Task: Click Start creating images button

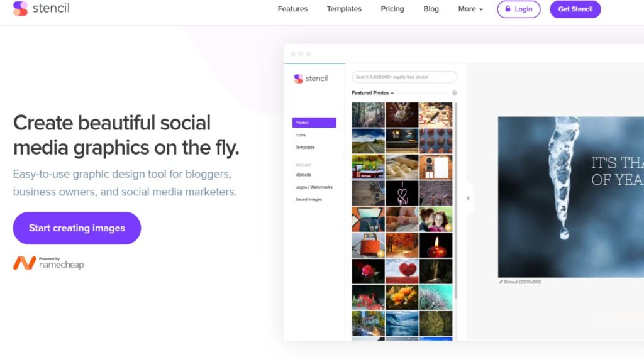Action: click(77, 228)
